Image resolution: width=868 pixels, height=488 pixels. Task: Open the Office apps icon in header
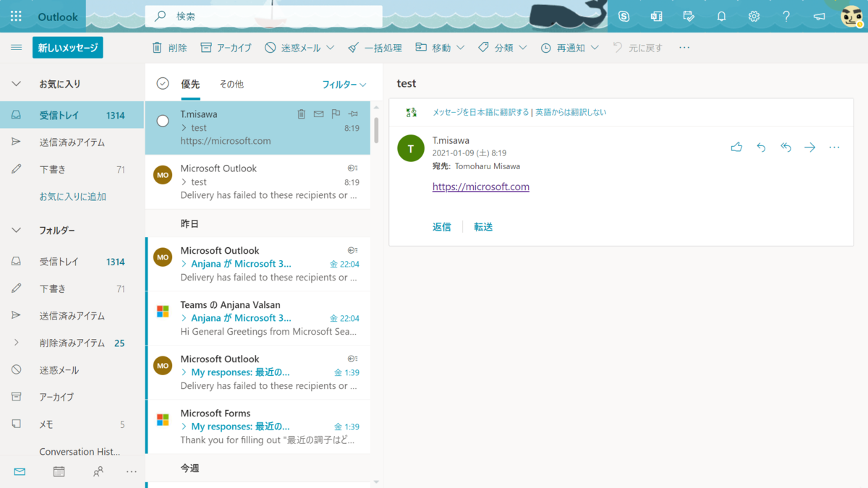click(x=656, y=16)
